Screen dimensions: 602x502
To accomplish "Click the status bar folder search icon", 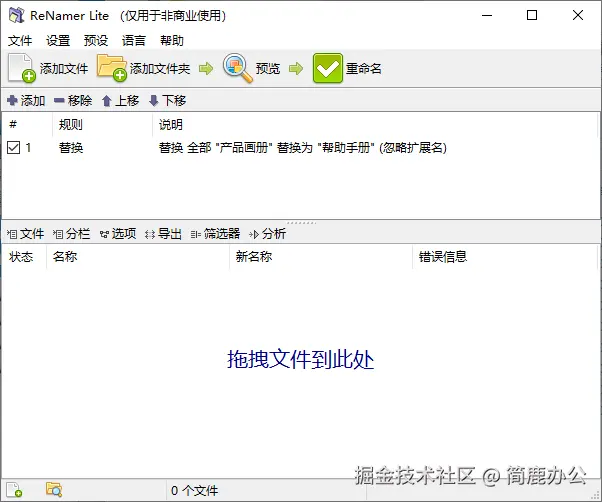I will tap(54, 490).
